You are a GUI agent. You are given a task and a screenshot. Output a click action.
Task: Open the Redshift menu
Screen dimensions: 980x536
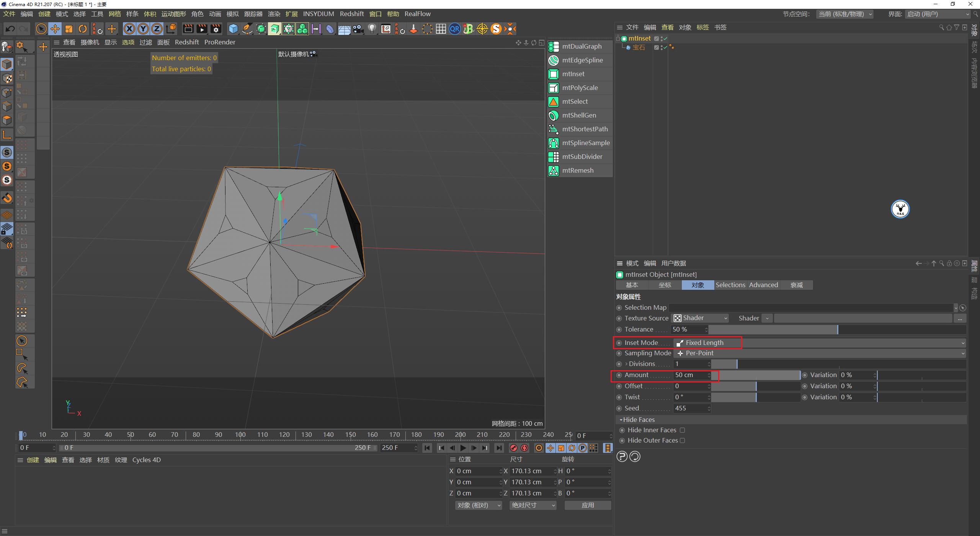tap(352, 14)
